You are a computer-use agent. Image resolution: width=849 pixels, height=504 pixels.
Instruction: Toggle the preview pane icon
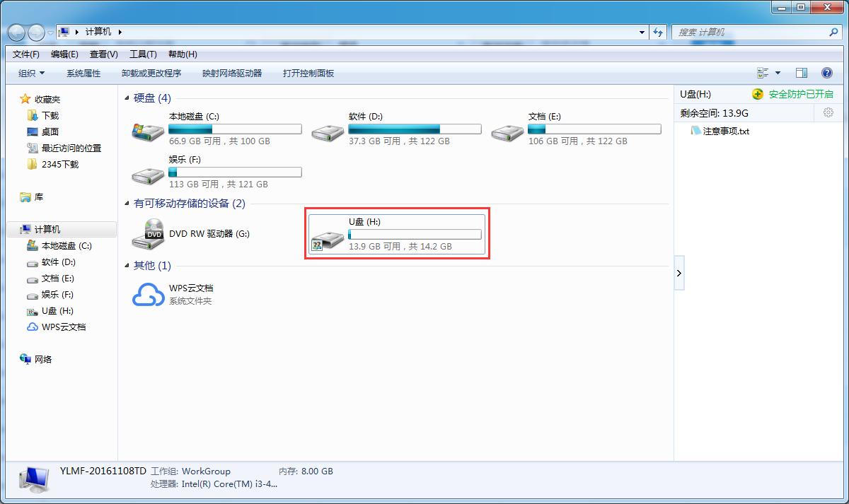click(802, 73)
